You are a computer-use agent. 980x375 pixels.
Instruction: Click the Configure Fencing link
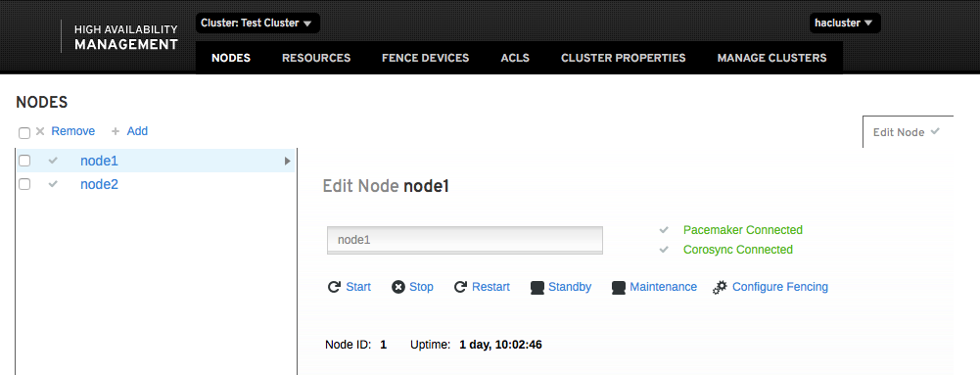(780, 287)
